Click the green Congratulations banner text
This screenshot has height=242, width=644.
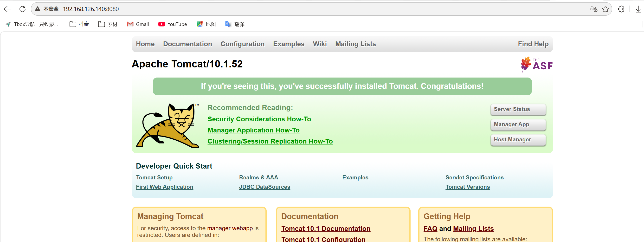[x=342, y=86]
